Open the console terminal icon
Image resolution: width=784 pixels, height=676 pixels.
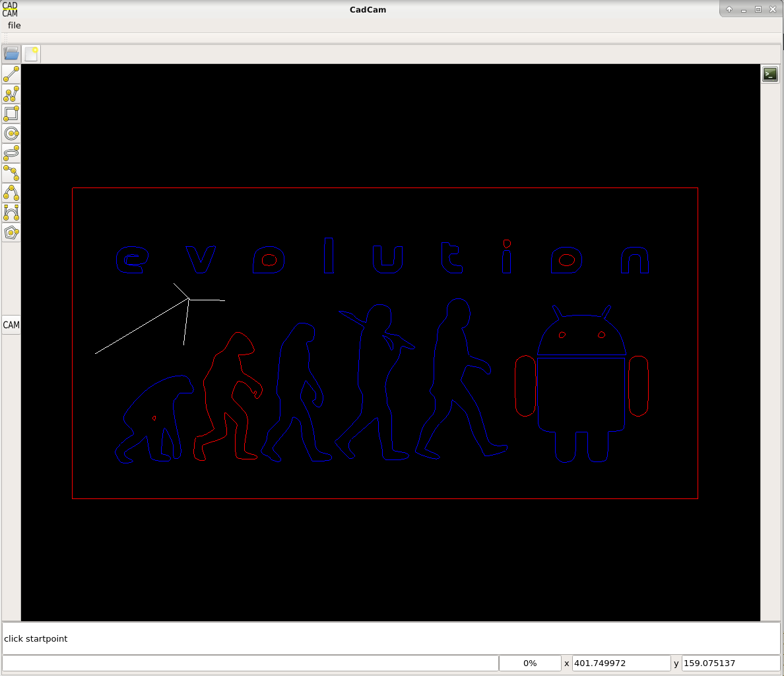tap(770, 74)
